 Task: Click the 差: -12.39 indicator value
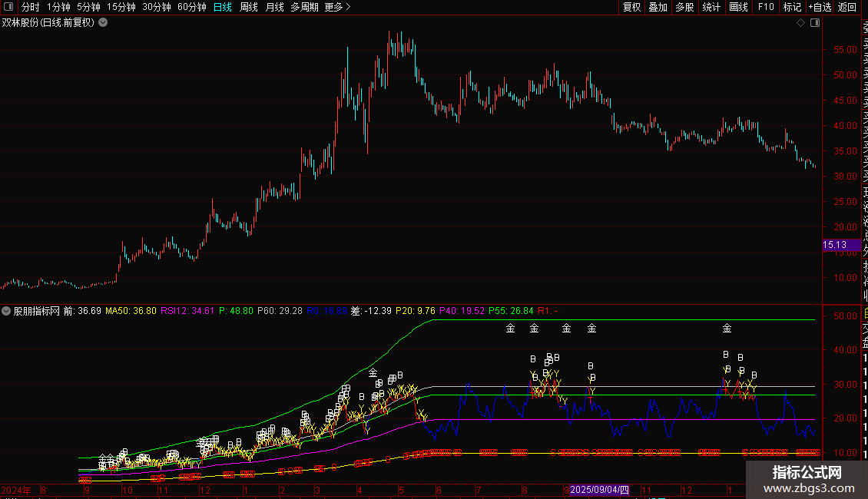[x=371, y=311]
